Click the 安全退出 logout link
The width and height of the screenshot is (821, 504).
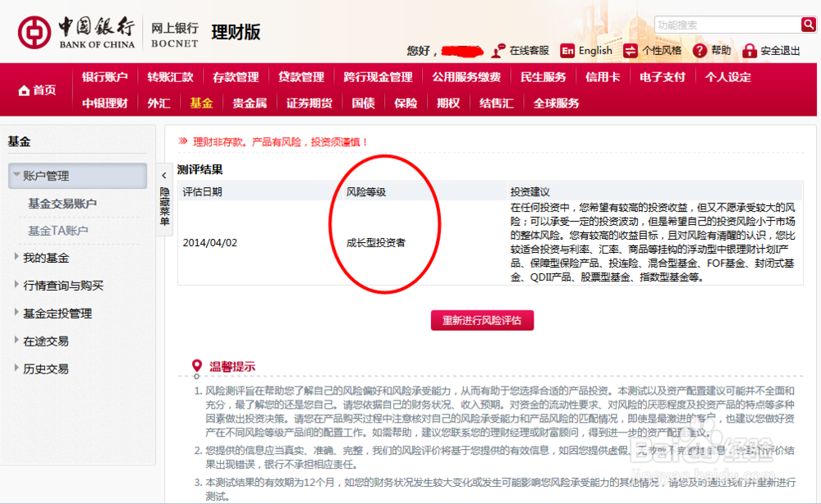click(780, 50)
